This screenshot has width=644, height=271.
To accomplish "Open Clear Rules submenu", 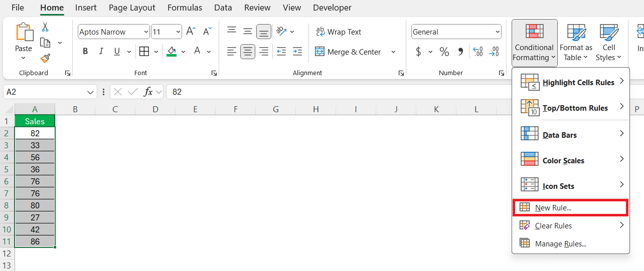I will [571, 225].
